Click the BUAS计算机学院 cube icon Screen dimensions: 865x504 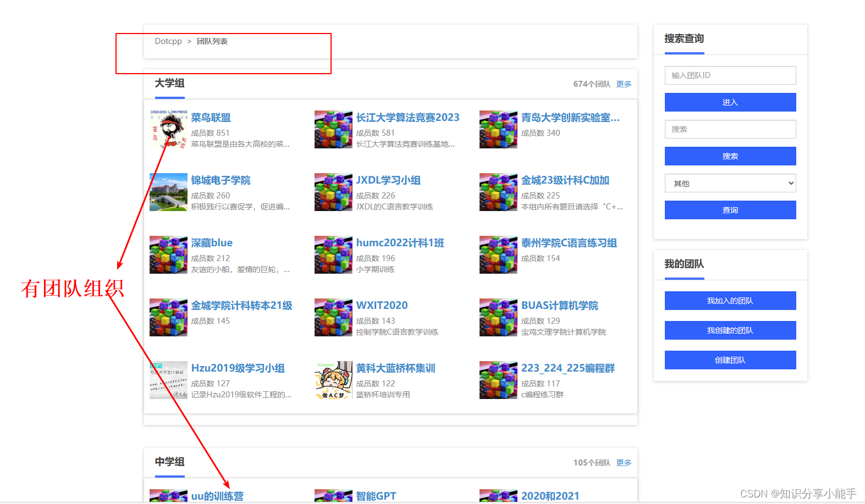(498, 318)
